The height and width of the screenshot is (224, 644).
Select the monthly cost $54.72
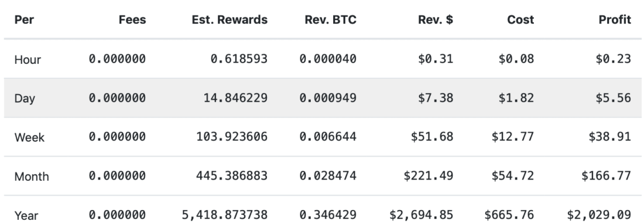[x=513, y=176]
